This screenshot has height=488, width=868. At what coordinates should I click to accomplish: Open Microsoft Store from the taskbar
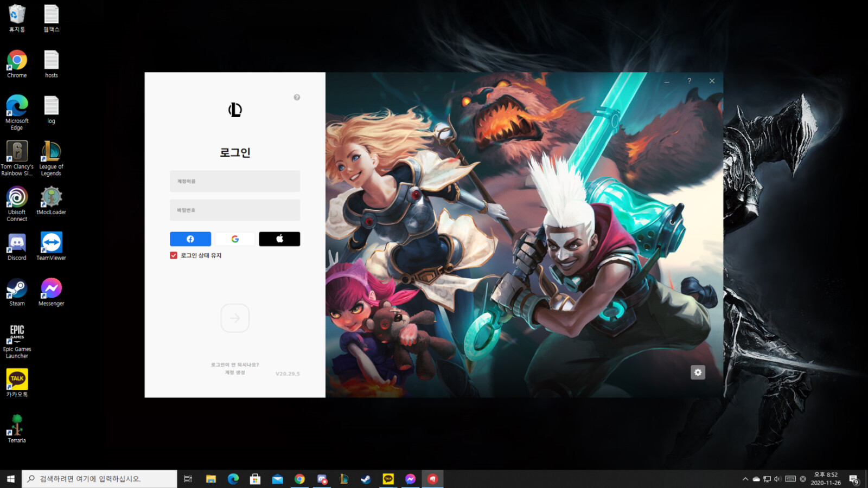point(255,479)
